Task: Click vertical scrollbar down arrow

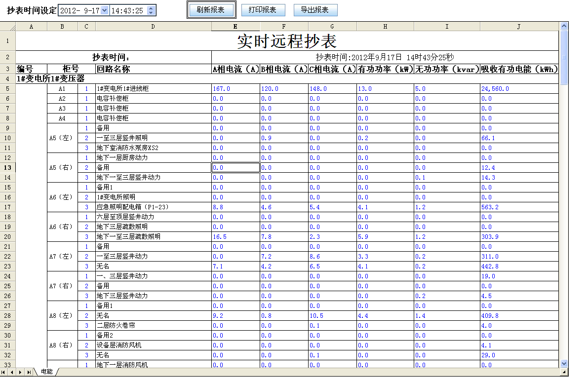Action: pos(564,364)
